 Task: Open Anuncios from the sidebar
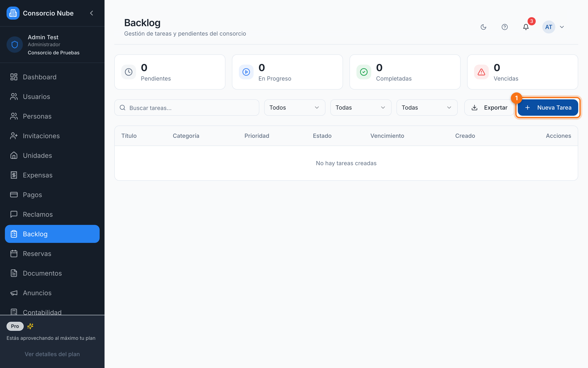(52, 293)
